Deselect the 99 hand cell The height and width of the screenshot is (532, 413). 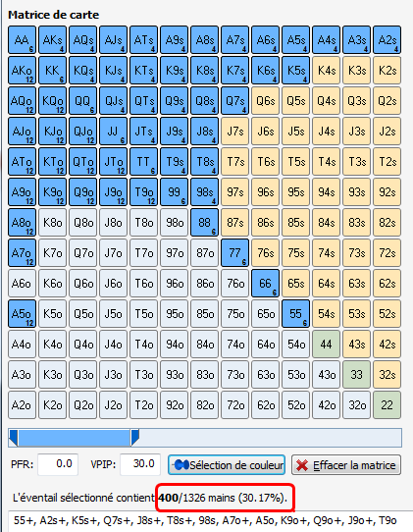click(x=175, y=192)
